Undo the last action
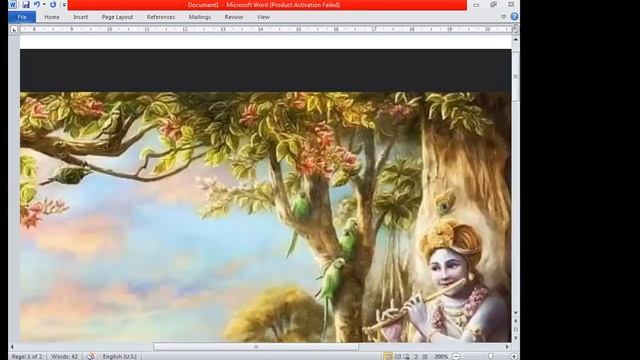 click(37, 4)
